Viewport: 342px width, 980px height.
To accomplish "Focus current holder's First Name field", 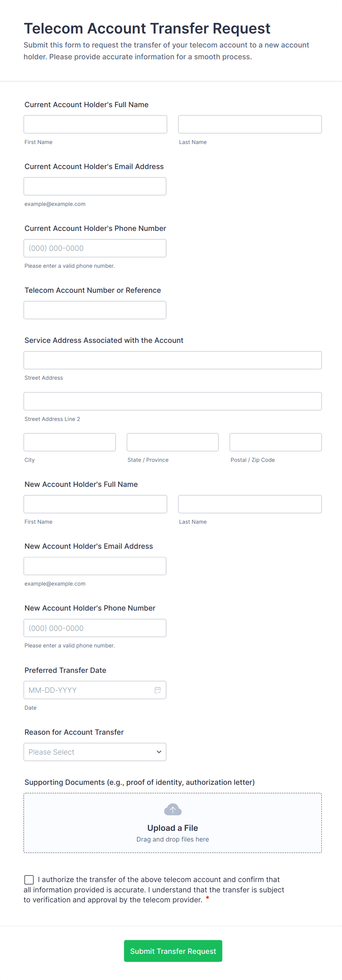I will (x=95, y=124).
